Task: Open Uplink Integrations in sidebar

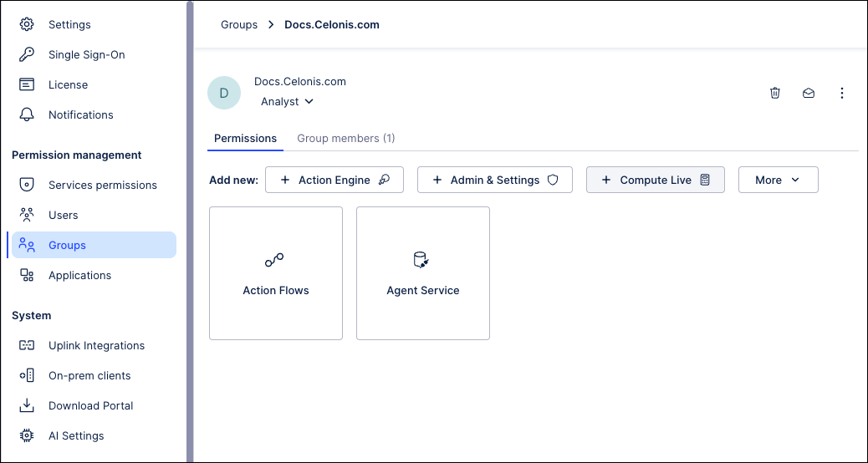Action: (x=96, y=345)
